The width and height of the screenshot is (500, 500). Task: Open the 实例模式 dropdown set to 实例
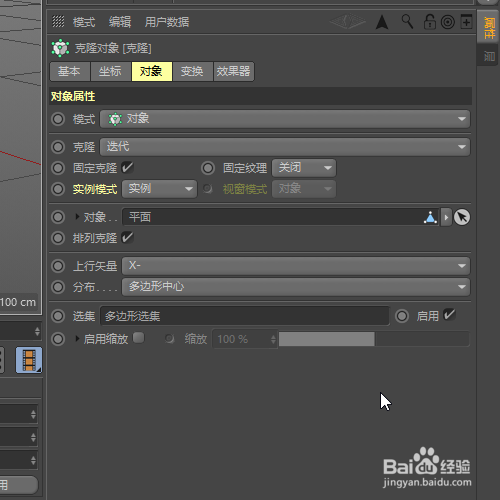click(x=159, y=189)
